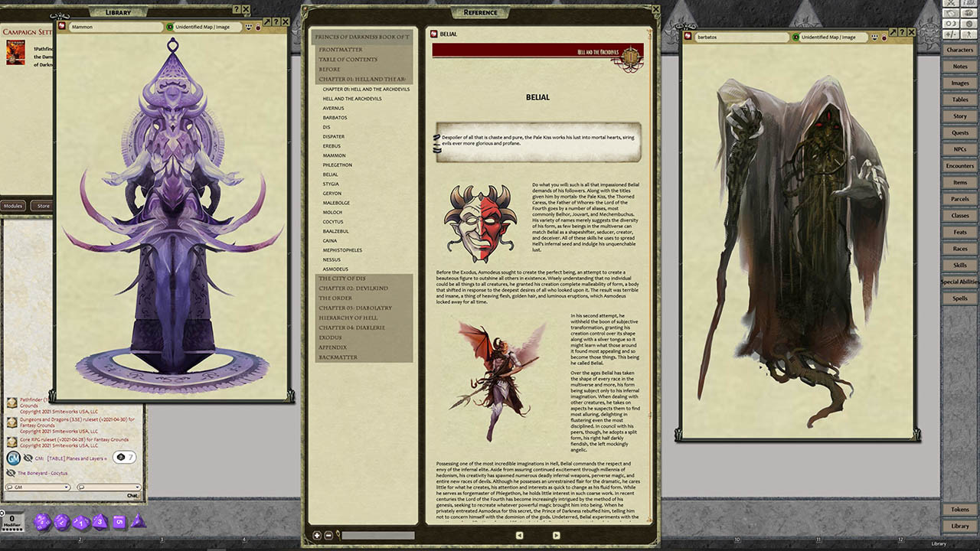
Task: Click the zoom in plus button in Reference
Action: (317, 536)
